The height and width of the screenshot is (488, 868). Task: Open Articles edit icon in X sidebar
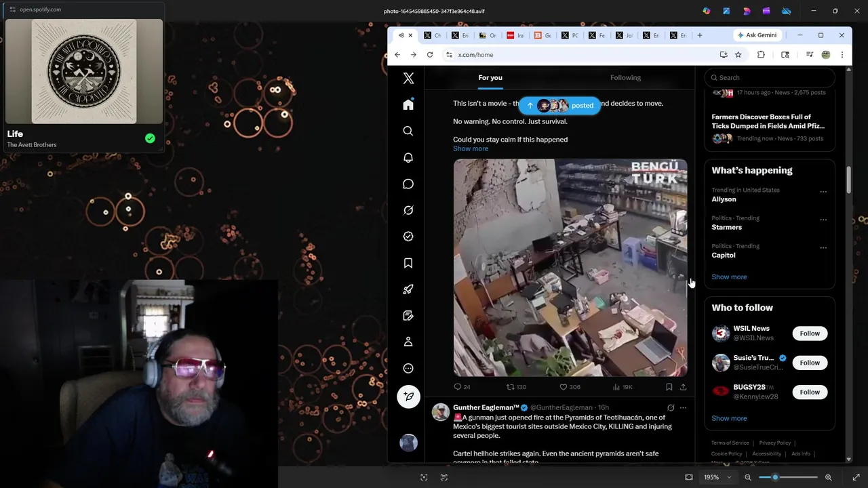click(408, 316)
